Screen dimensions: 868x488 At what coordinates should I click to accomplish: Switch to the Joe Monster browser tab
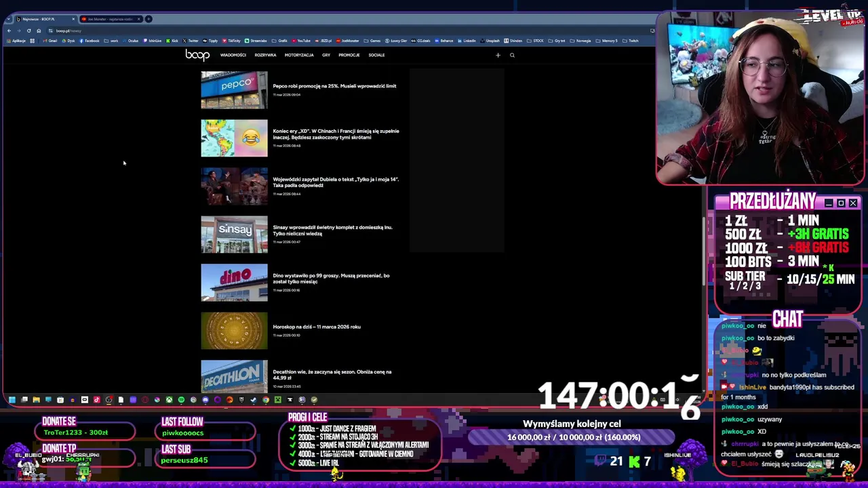(x=110, y=19)
